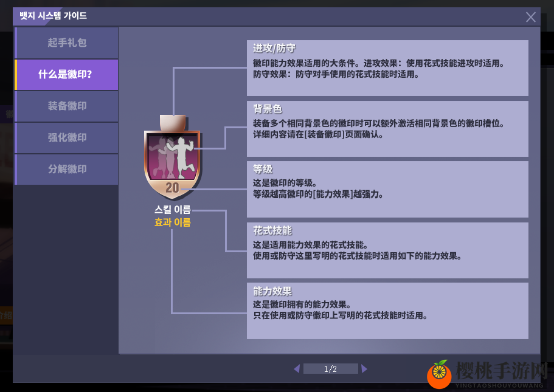The image size is (554, 392).
Task: Open the 起手礼包 guide tab
Action: pyautogui.click(x=66, y=43)
